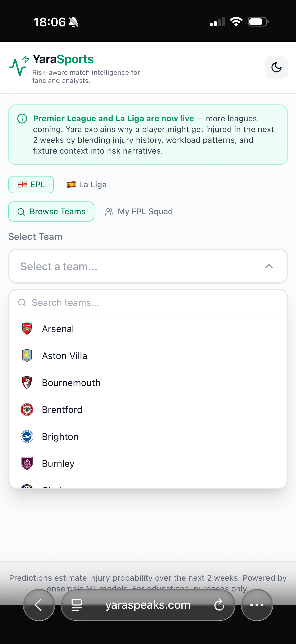
Task: Toggle dark mode with moon icon
Action: pyautogui.click(x=276, y=68)
